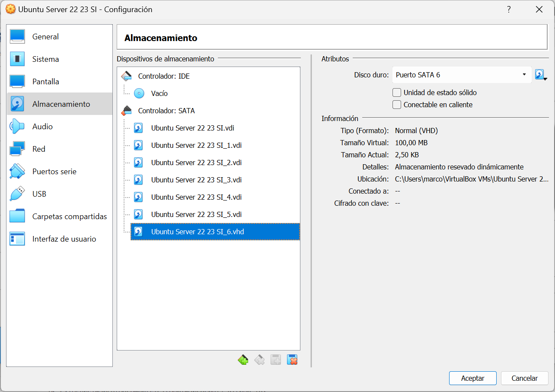Screen dimensions: 555x392
Task: Open the Pantalla settings section
Action: pos(60,82)
